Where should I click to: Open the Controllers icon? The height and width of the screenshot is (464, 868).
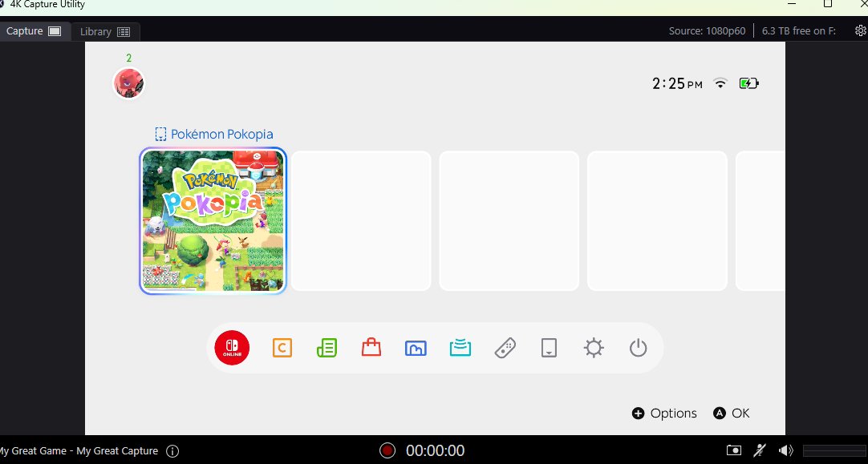[x=505, y=348]
